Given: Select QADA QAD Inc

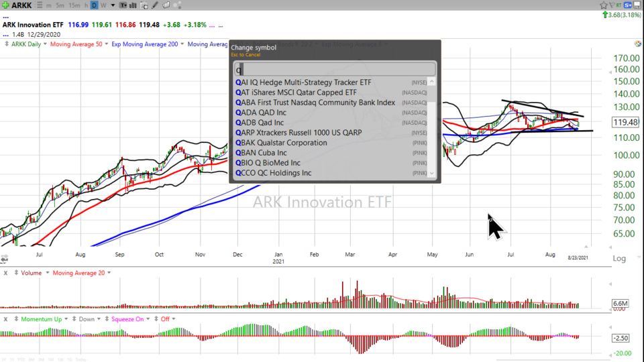Looking at the screenshot, I should coord(331,113).
